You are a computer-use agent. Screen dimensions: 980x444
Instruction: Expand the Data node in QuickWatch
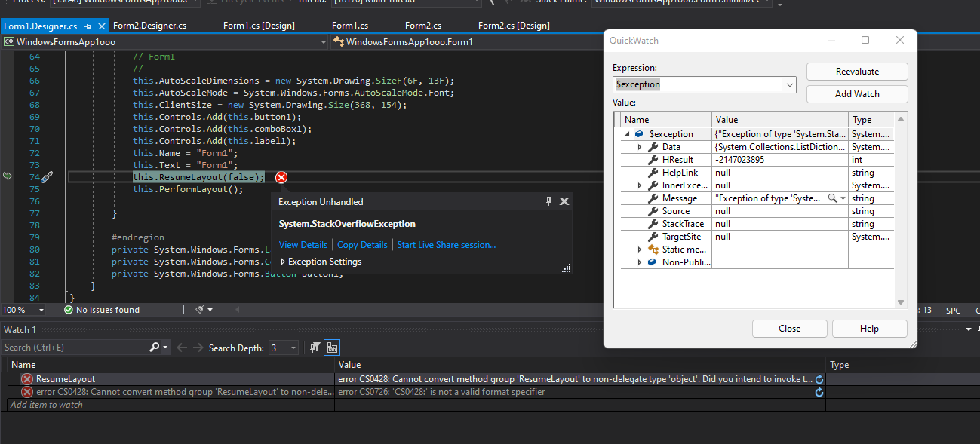[640, 147]
